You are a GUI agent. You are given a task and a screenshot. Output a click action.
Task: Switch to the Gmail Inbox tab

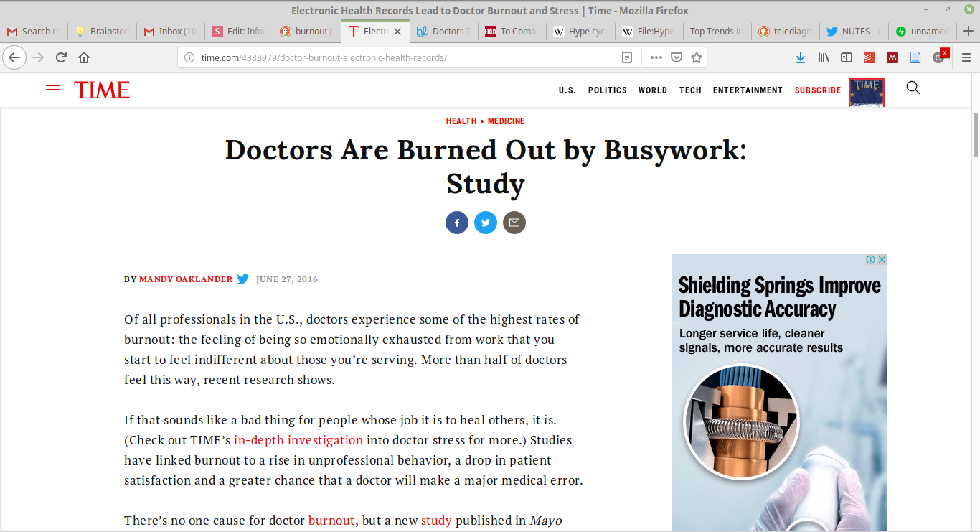tap(171, 31)
